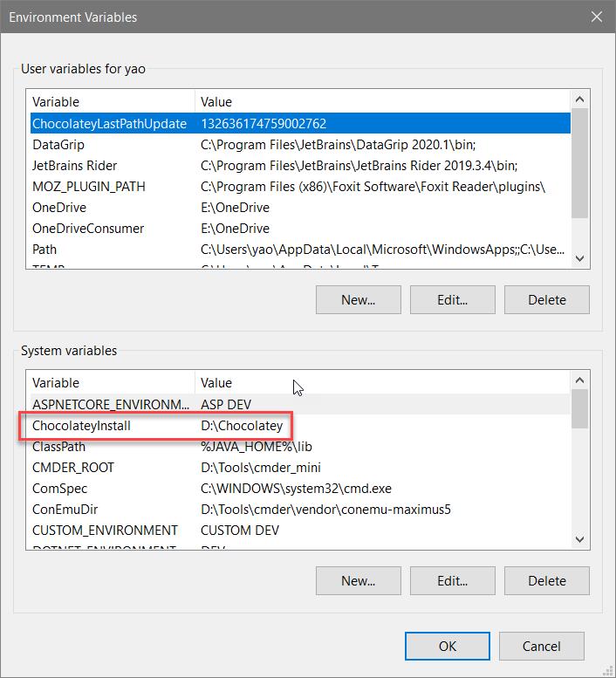Cancel the Environment Variables dialog
This screenshot has width=616, height=678.
(541, 647)
